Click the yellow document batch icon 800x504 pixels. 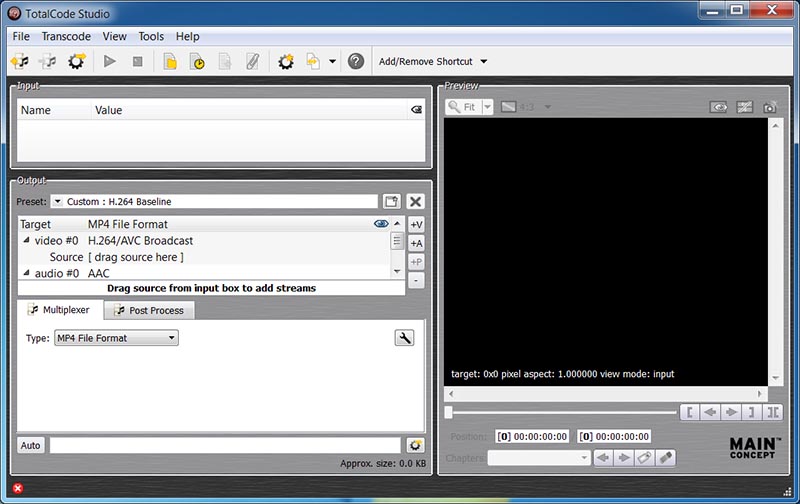[170, 62]
